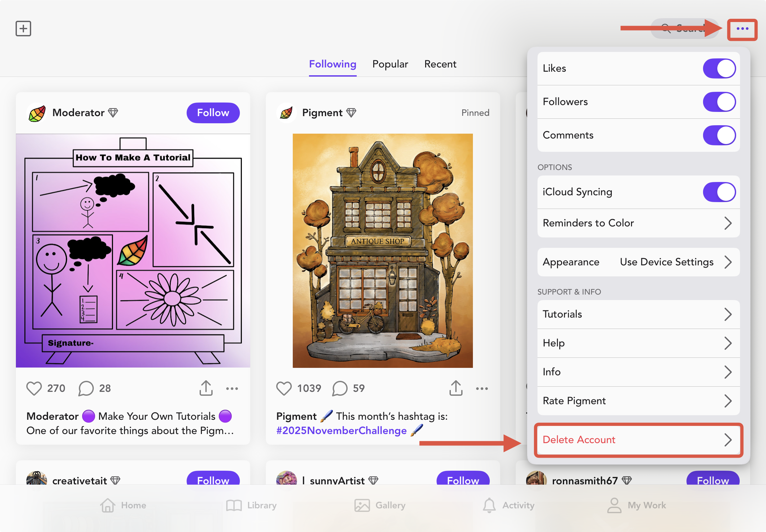Expand Reminders to Color chevron
766x532 pixels.
[x=728, y=223]
